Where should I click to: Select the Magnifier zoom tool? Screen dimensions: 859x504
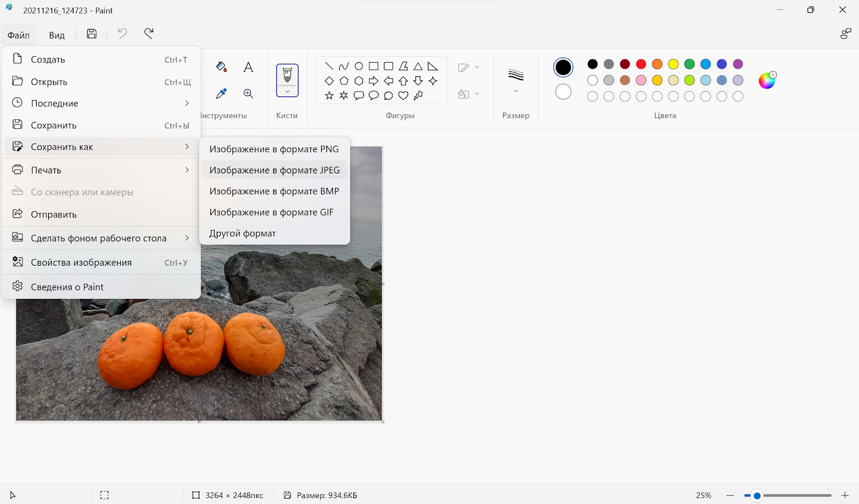(248, 94)
